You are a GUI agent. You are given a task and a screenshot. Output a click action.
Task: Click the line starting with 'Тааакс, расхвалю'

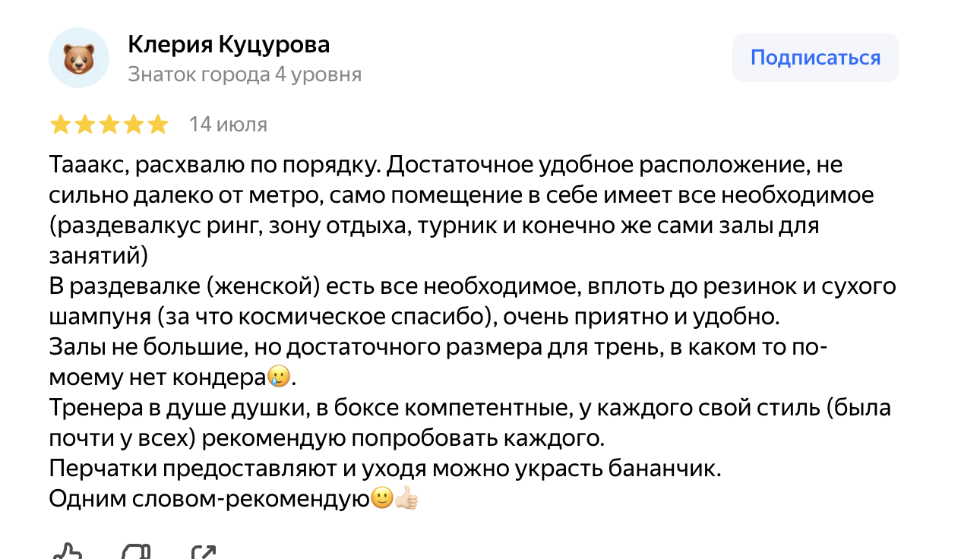446,165
